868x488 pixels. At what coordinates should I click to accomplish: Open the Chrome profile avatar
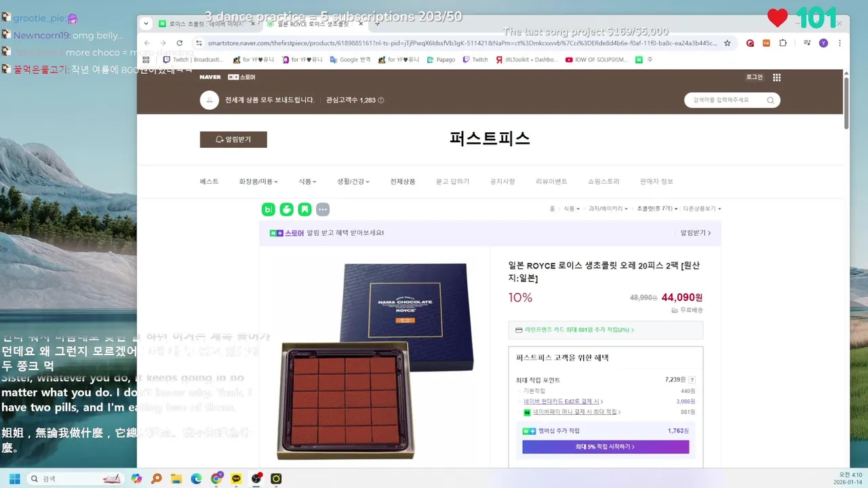point(823,43)
